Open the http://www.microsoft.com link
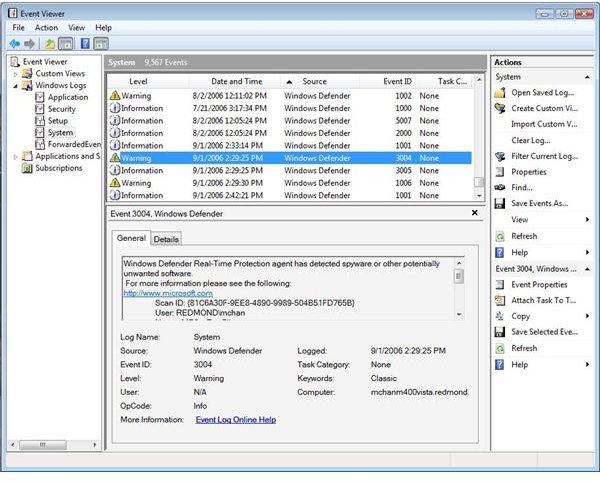 click(168, 293)
